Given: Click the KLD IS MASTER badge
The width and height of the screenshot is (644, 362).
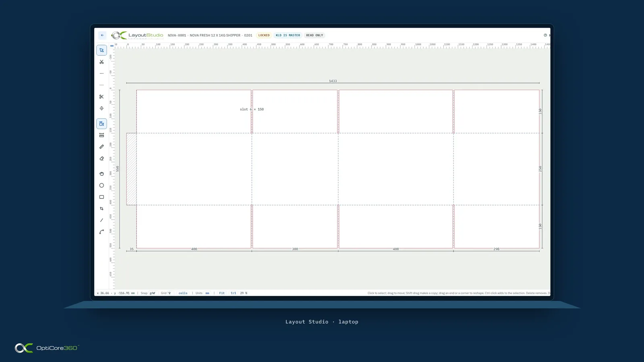Looking at the screenshot, I should point(288,35).
